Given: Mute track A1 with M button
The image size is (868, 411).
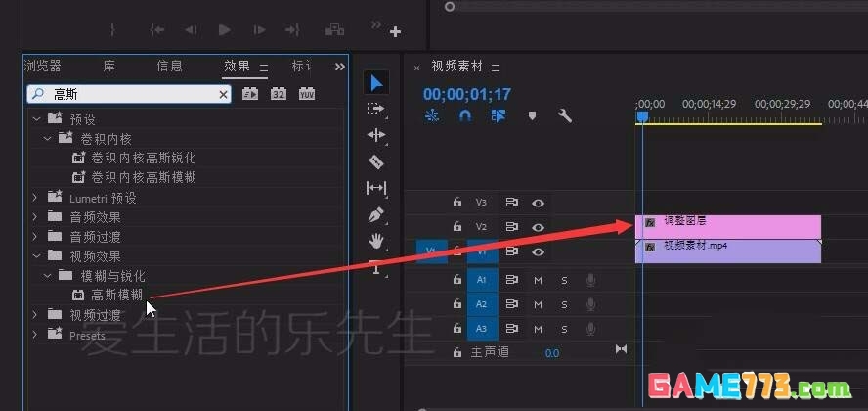Looking at the screenshot, I should (x=538, y=280).
